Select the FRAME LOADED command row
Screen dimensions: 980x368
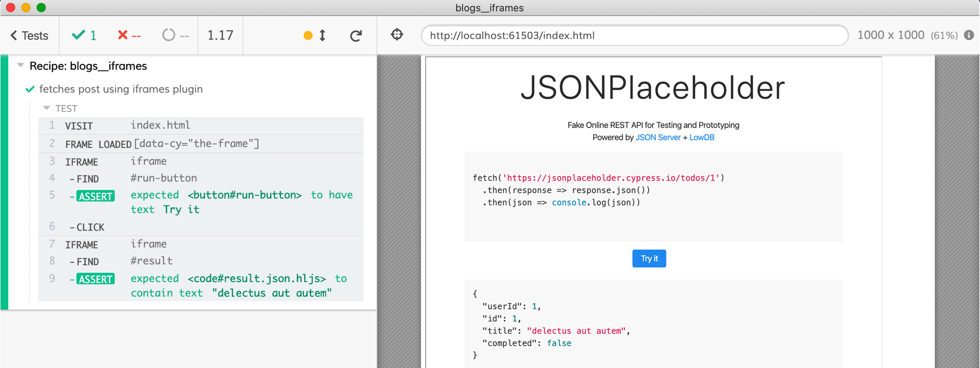pos(201,144)
